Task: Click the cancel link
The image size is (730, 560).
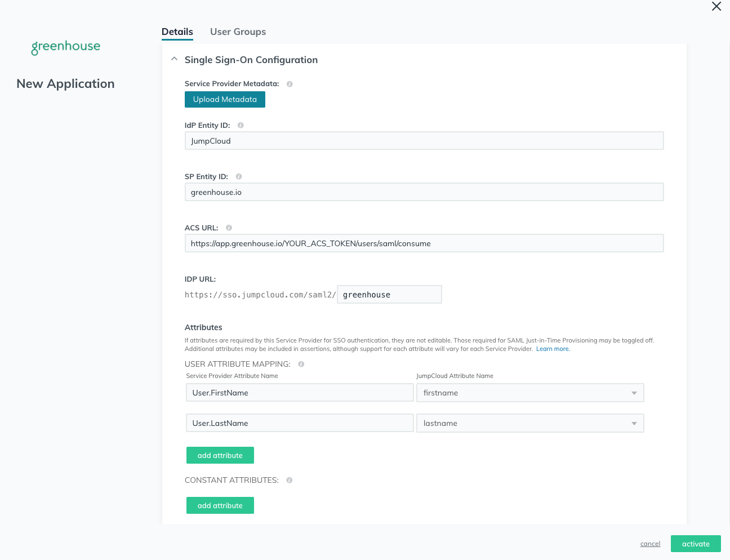Action: [x=650, y=544]
